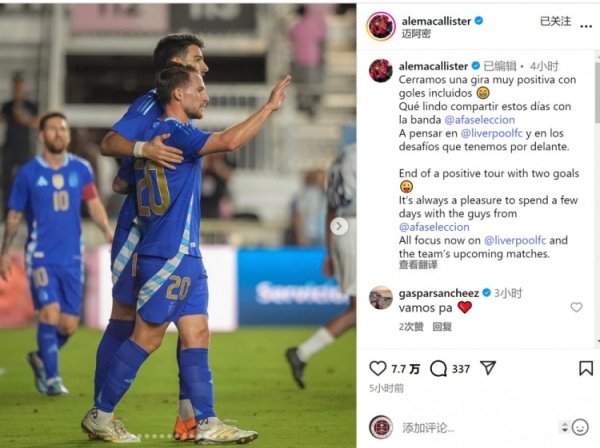This screenshot has width=600, height=448.
Task: View the 2次赞 likes on the comment
Action: (x=411, y=326)
